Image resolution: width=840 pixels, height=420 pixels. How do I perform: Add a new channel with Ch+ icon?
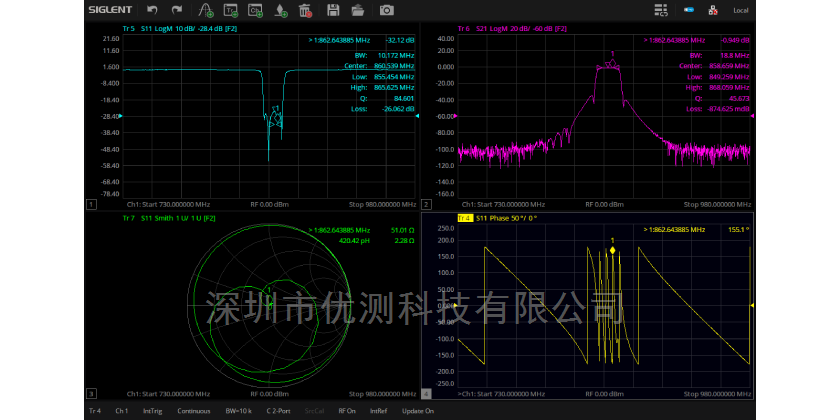pos(255,10)
